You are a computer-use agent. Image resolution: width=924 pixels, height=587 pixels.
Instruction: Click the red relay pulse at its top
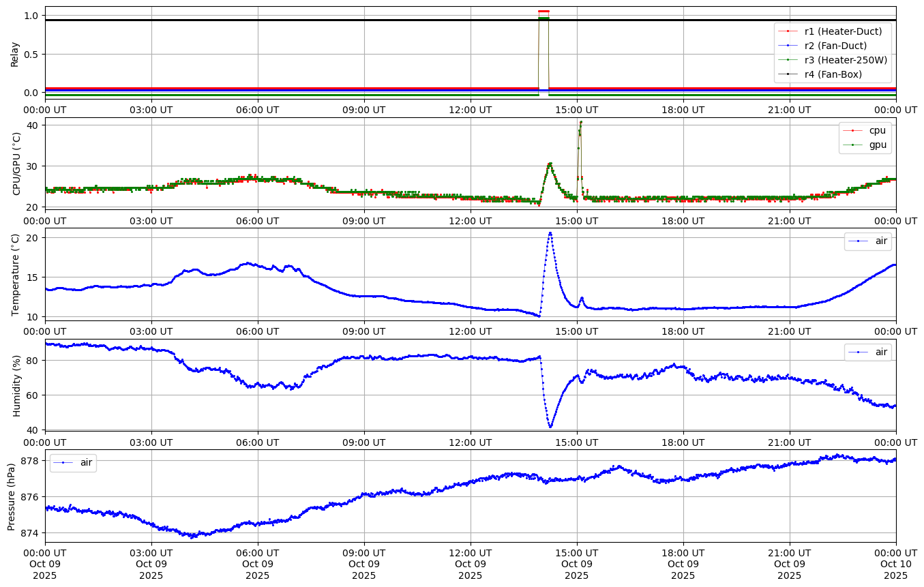click(543, 11)
